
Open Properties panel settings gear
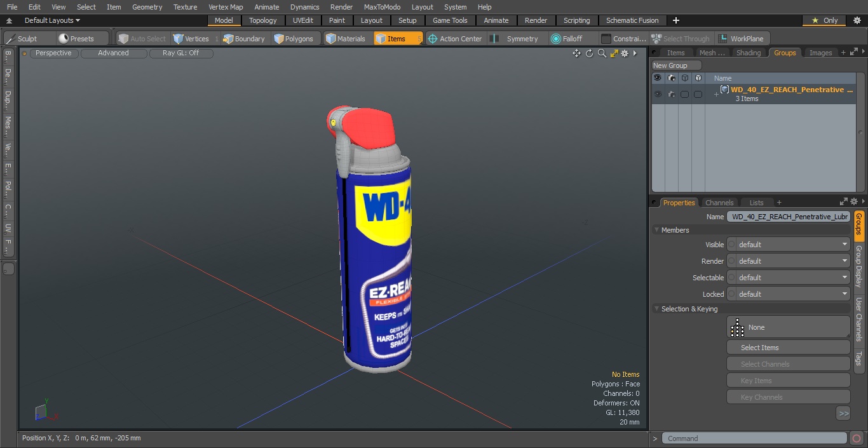tap(854, 201)
